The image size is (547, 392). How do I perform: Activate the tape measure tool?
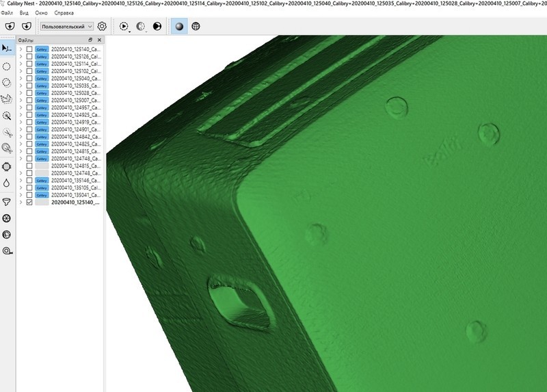7,251
